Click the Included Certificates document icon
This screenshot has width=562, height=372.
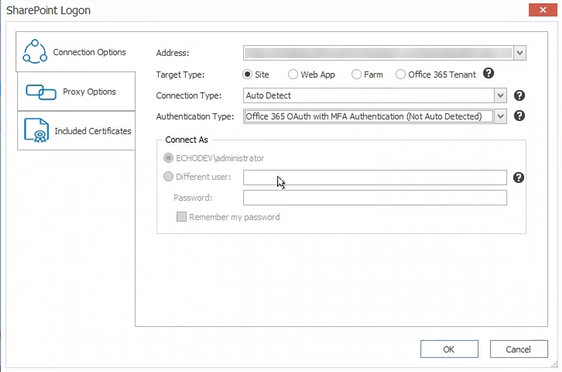coord(36,130)
